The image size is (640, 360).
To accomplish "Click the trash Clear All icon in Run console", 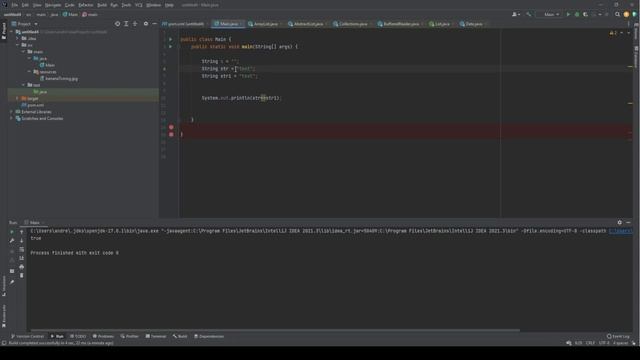I will point(22,276).
